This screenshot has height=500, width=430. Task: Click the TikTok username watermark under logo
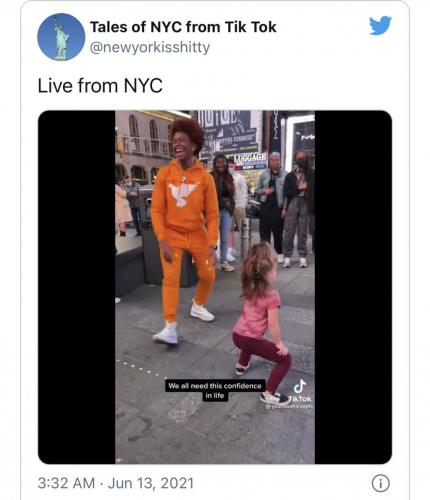(289, 406)
